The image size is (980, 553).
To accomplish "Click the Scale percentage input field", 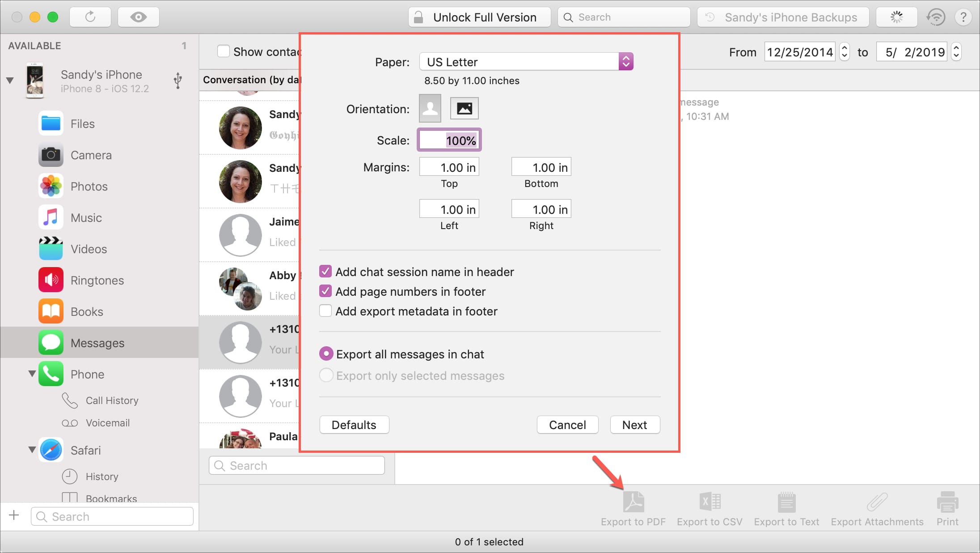I will 450,141.
